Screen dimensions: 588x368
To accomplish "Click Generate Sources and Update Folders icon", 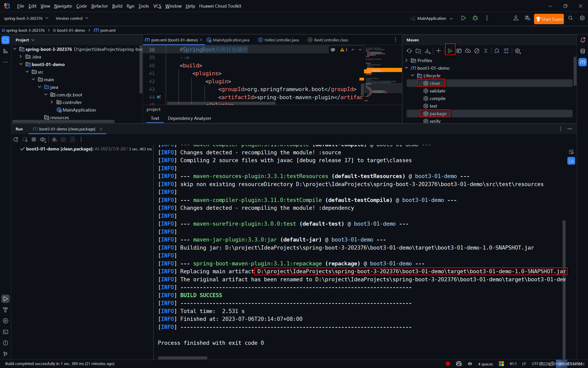I will pos(418,51).
